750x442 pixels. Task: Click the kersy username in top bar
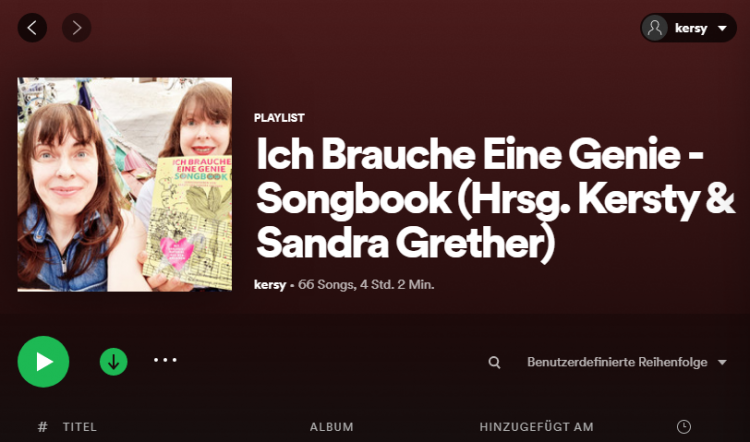tap(691, 28)
